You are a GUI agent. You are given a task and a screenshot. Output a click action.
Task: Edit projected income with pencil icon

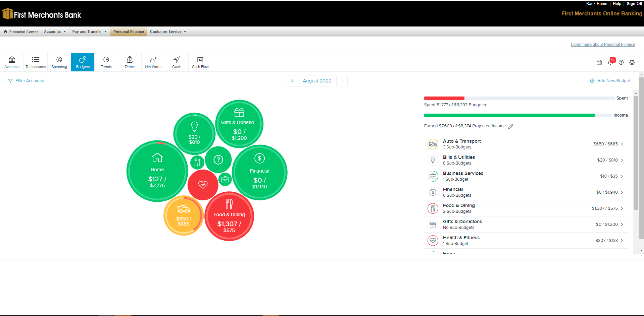point(510,126)
